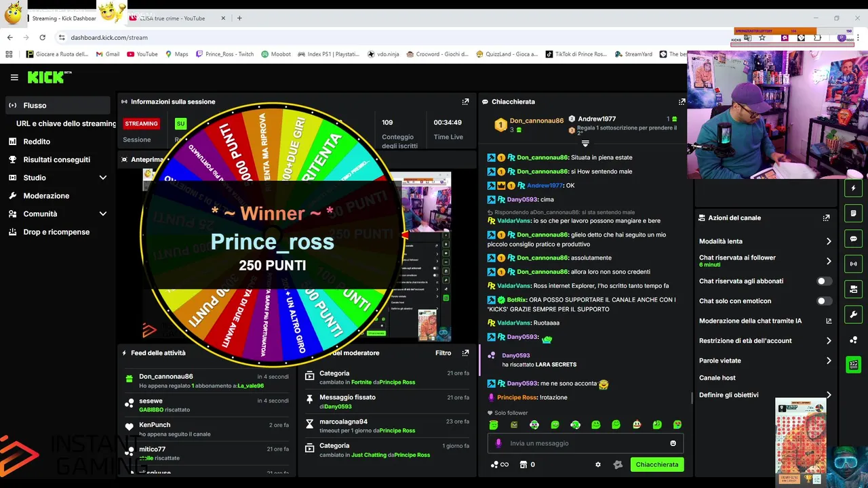Click Don_cannonau86 entry in activity feed
This screenshot has width=868, height=488.
(x=207, y=381)
